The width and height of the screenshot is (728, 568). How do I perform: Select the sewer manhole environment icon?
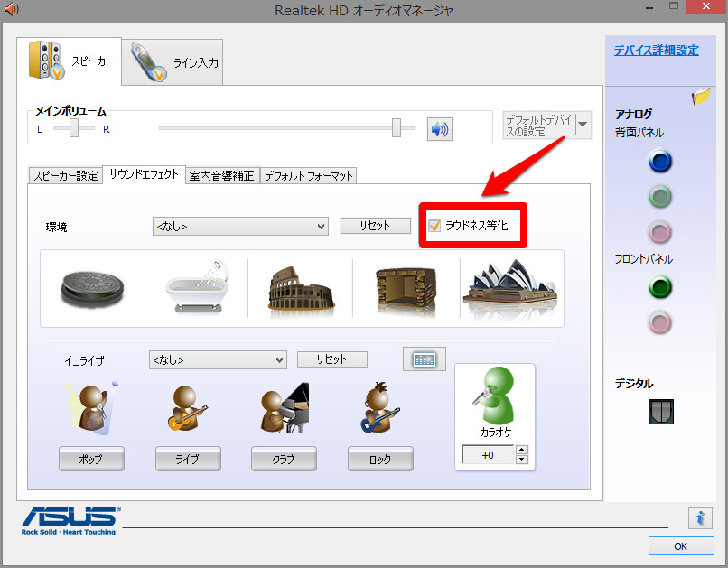point(92,289)
